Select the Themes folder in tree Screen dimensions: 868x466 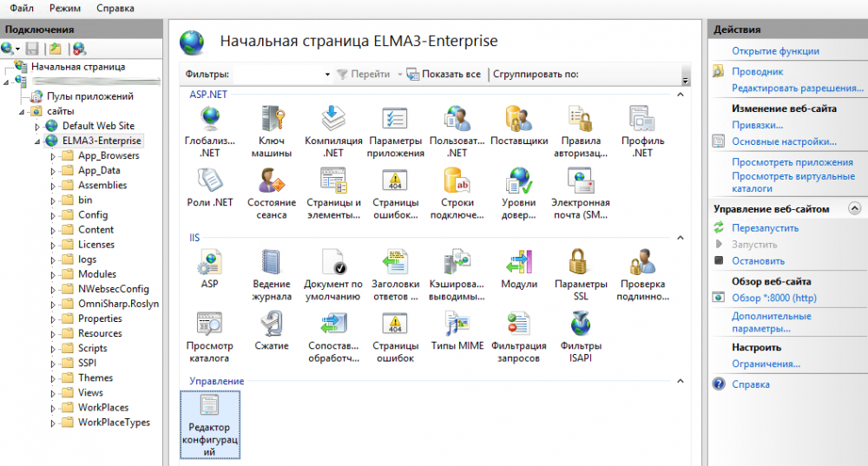95,378
